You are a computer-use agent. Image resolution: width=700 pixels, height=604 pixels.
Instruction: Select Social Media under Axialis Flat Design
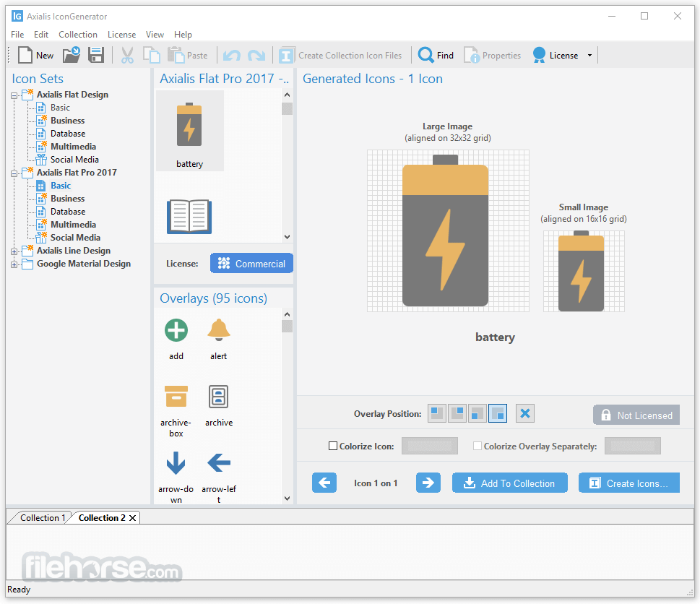pos(74,160)
